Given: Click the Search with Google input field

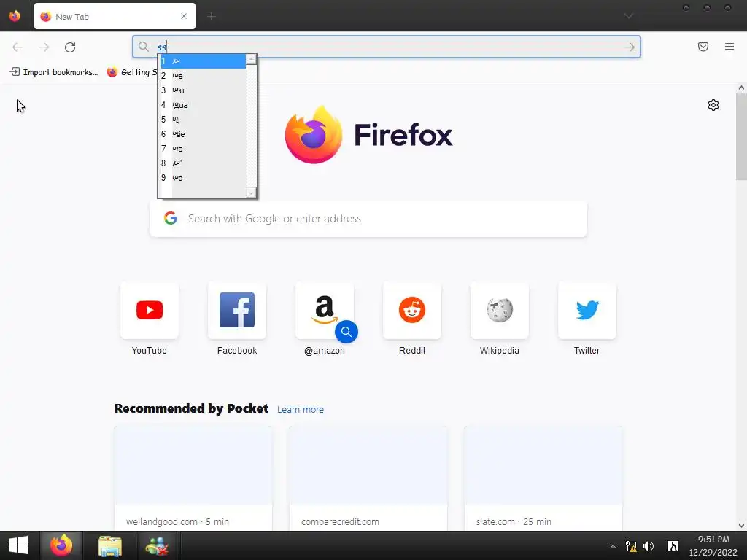Looking at the screenshot, I should pyautogui.click(x=368, y=219).
